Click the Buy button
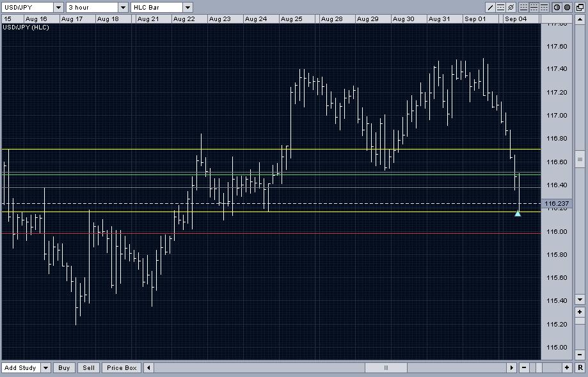This screenshot has width=588, height=377. (64, 367)
